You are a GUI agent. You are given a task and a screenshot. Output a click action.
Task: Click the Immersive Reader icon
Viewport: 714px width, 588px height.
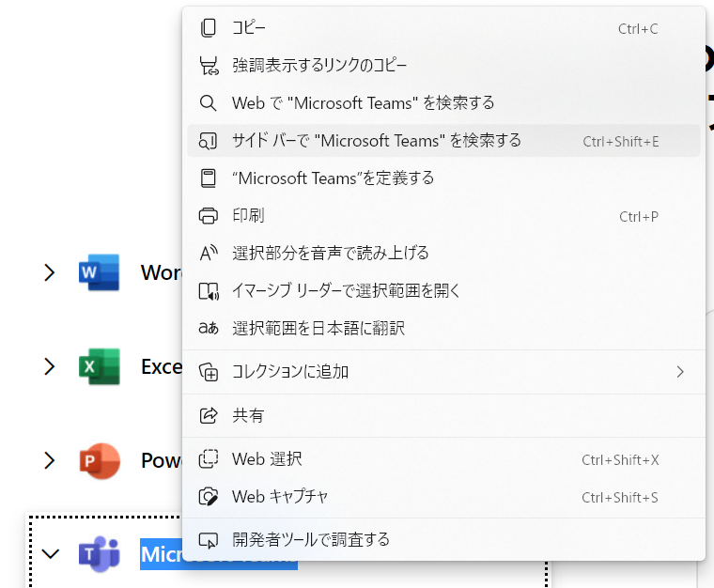209,291
